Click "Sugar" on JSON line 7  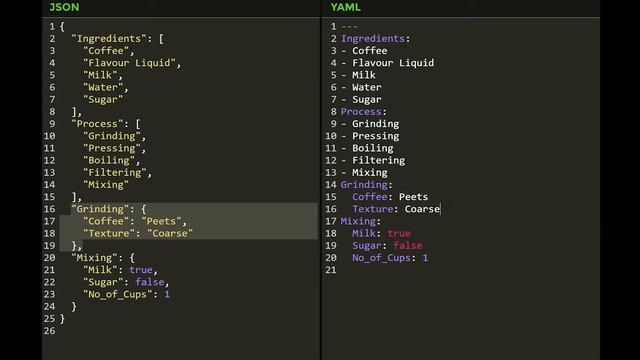103,100
